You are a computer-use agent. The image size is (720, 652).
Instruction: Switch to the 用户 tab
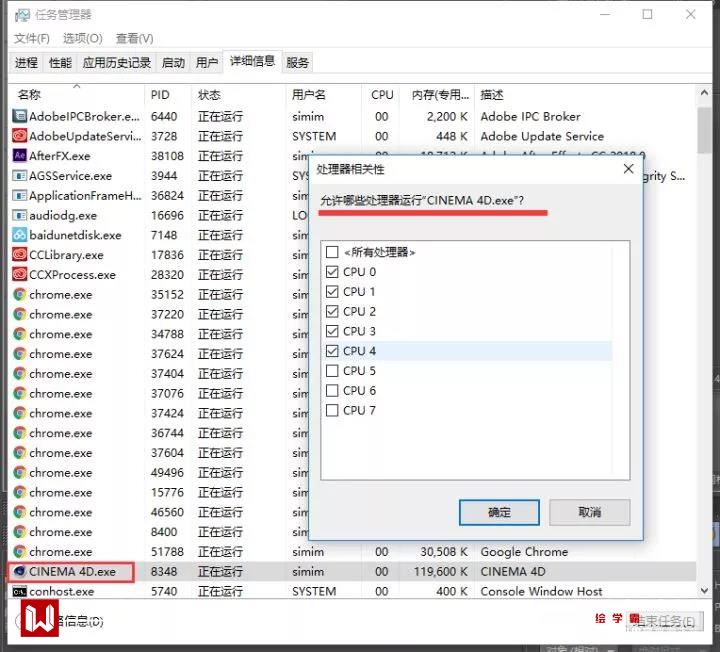pyautogui.click(x=207, y=62)
